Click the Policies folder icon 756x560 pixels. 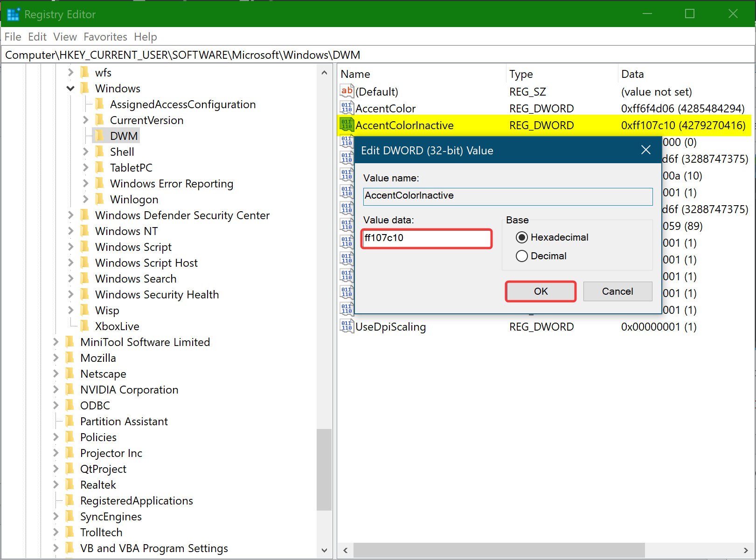click(x=69, y=437)
